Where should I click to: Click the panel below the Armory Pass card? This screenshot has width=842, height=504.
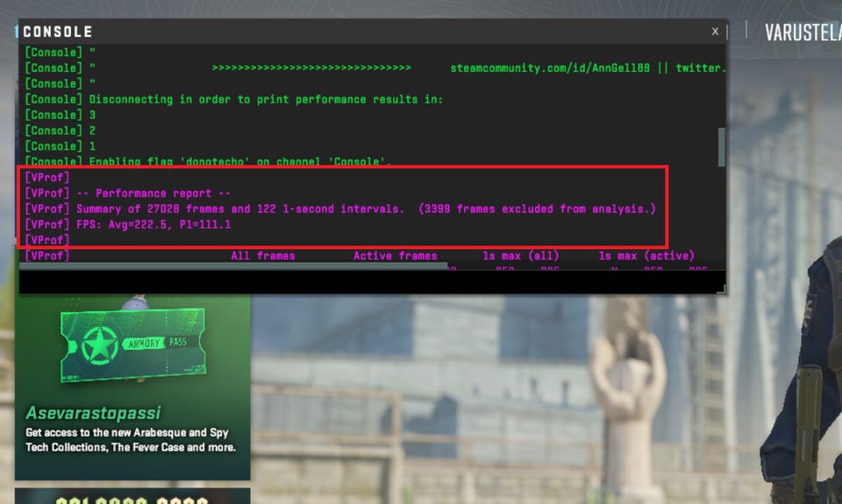click(x=132, y=496)
